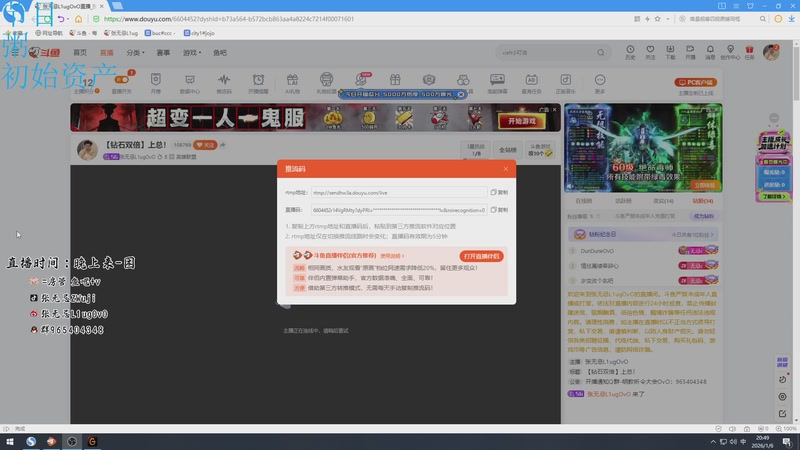Switch to 钻粉(34) tab
The image size is (800, 450).
point(703,201)
